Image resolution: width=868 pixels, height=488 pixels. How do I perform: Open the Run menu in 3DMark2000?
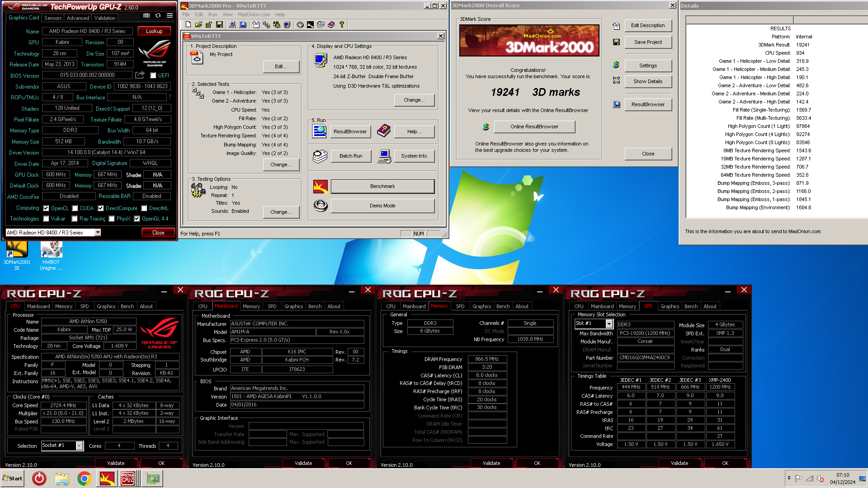click(212, 14)
